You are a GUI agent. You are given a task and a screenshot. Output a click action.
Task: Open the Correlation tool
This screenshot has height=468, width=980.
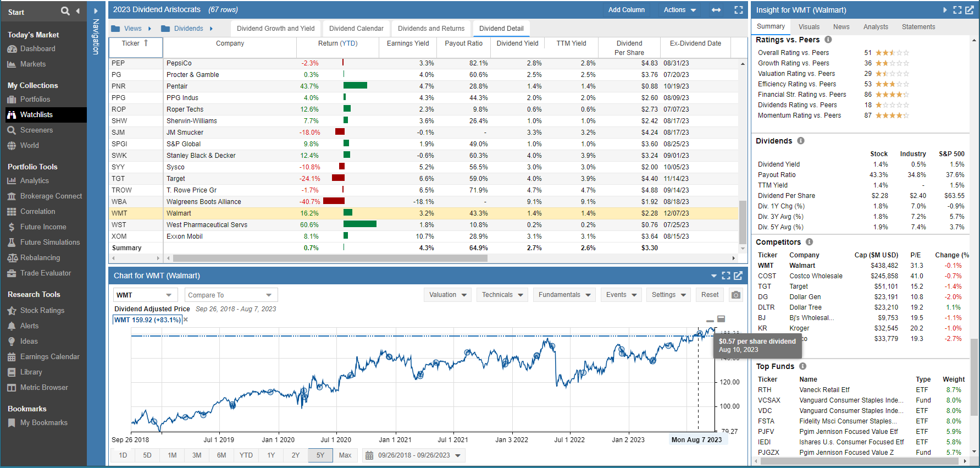tap(37, 211)
